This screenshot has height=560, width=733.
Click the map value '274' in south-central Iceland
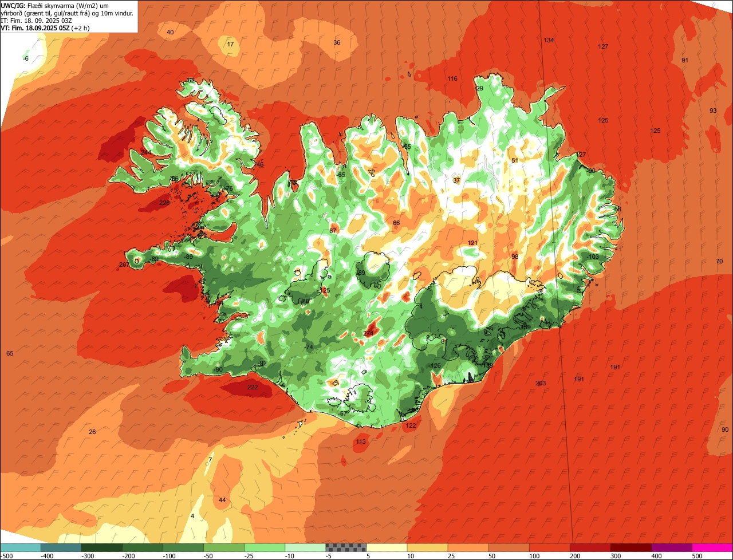click(368, 334)
